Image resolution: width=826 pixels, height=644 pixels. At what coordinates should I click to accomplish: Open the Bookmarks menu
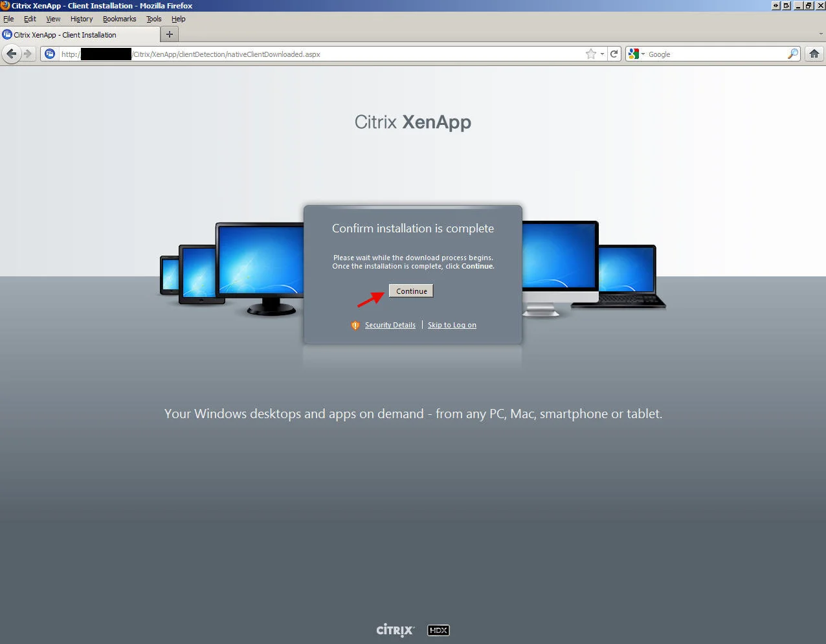pyautogui.click(x=119, y=19)
